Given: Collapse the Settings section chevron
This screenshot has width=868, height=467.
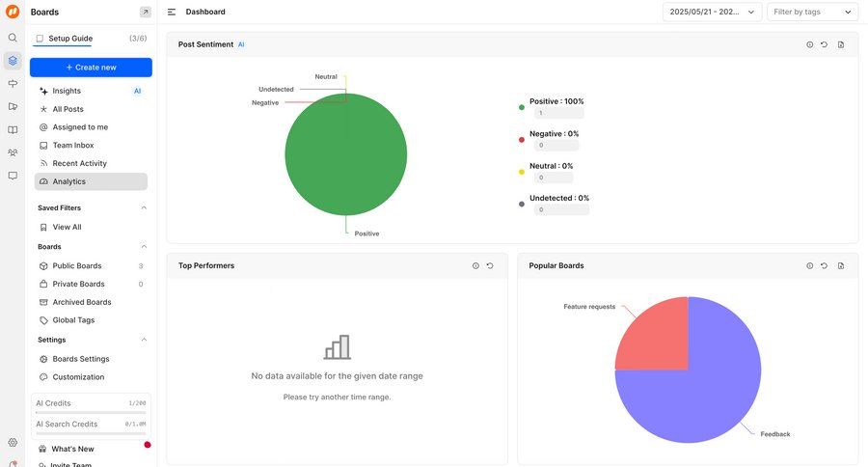Looking at the screenshot, I should tap(144, 340).
